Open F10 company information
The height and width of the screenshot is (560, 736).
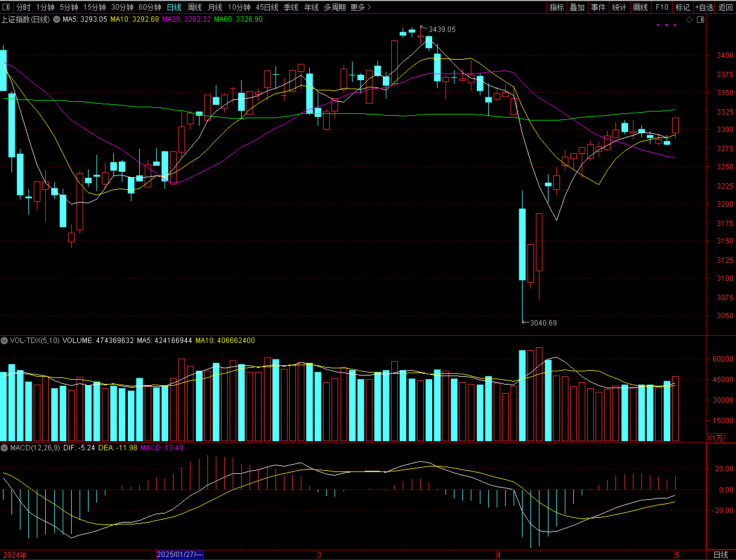(x=662, y=7)
